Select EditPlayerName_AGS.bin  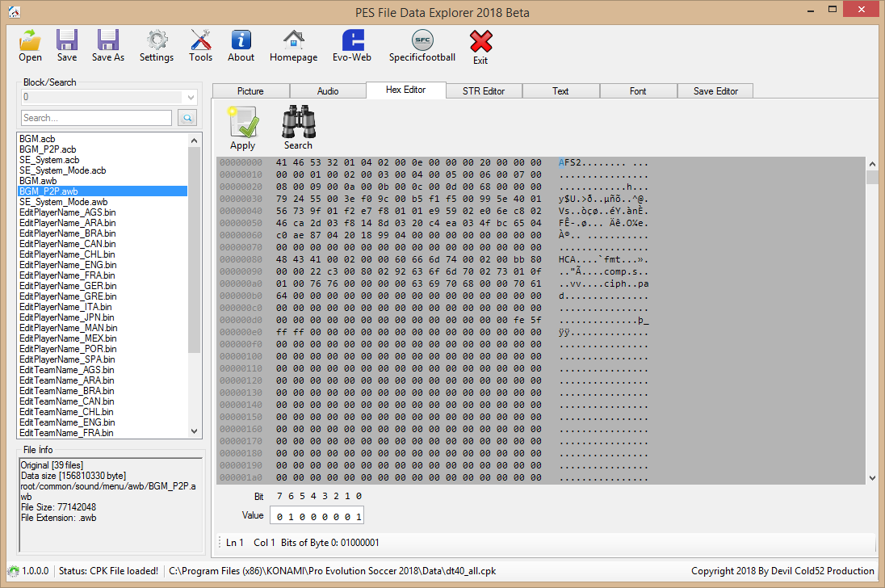(x=67, y=212)
